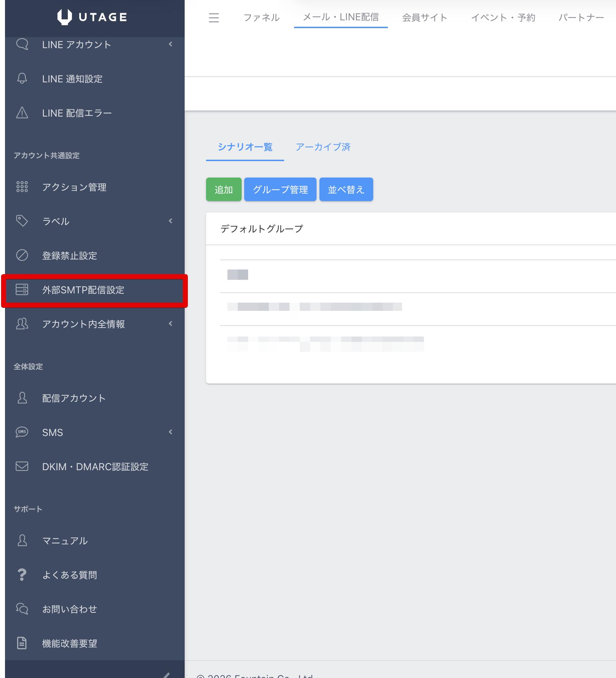Click the hamburger menu icon
This screenshot has height=678, width=616.
pyautogui.click(x=214, y=17)
